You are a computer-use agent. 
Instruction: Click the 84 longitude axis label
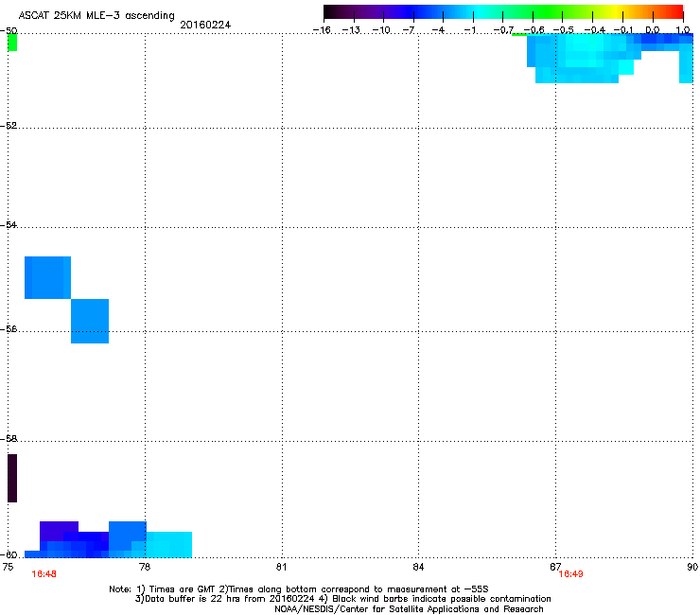click(418, 567)
